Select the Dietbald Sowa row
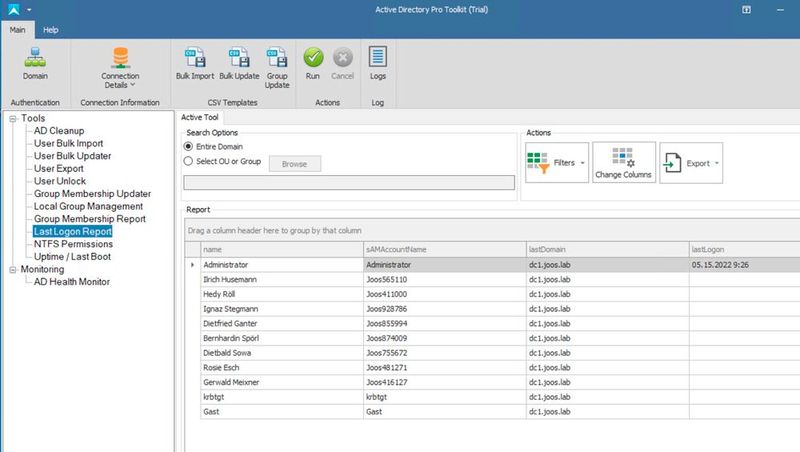800x452 pixels. [492, 353]
